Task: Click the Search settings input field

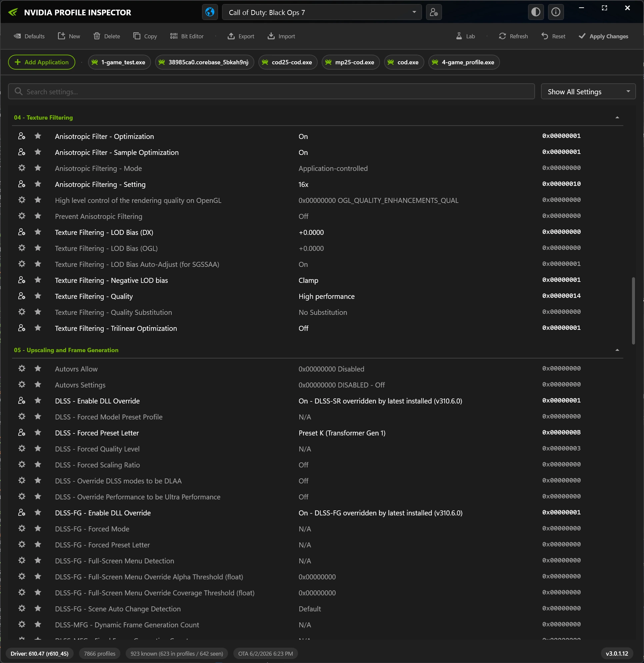Action: point(271,92)
